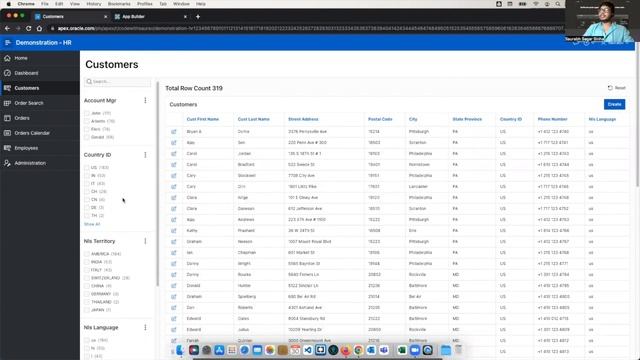Click the facet search input field
The image size is (640, 360).
click(118, 82)
